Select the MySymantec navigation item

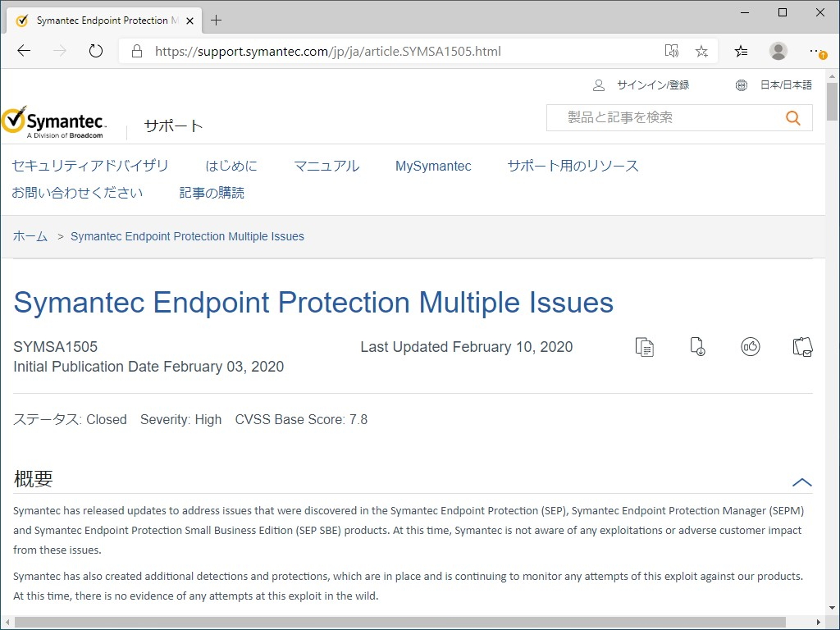point(433,166)
